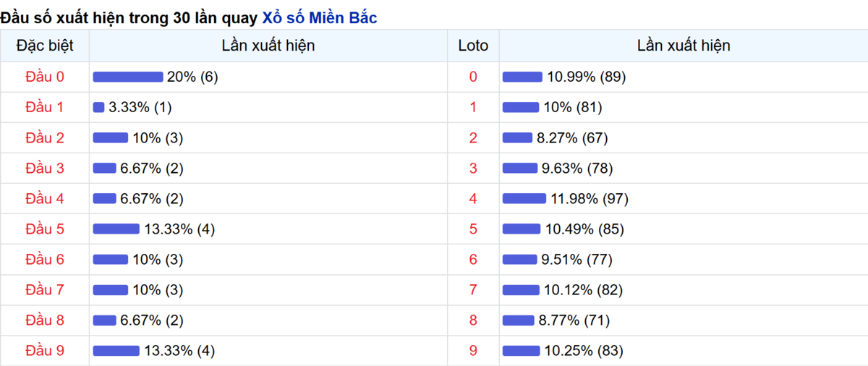The width and height of the screenshot is (868, 366).
Task: Click the Loto 6 progress bar
Action: [x=520, y=260]
